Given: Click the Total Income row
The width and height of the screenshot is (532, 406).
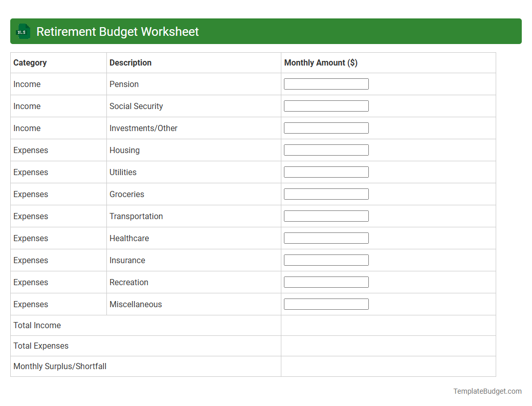Looking at the screenshot, I should (37, 325).
